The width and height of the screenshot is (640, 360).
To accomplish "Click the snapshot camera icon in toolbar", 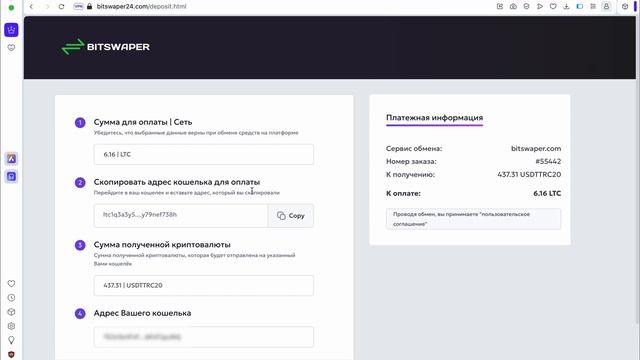I will [x=513, y=7].
